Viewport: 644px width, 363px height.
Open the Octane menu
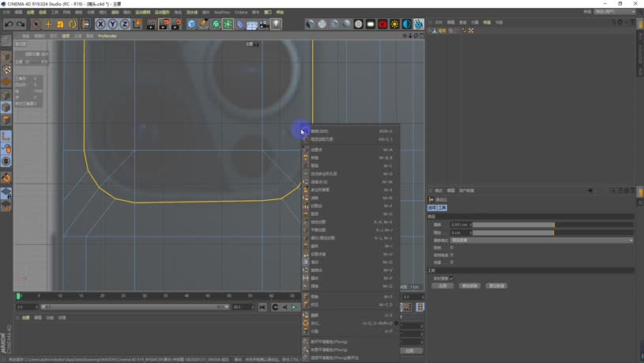pos(241,13)
